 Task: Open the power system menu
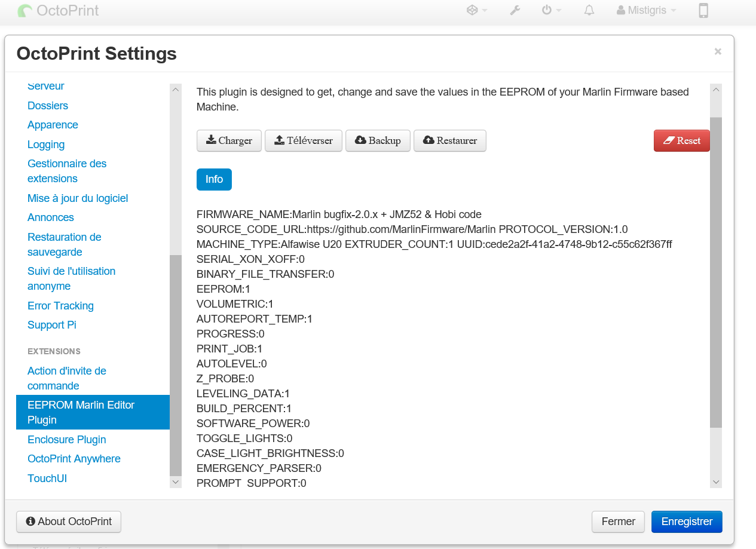pos(551,10)
